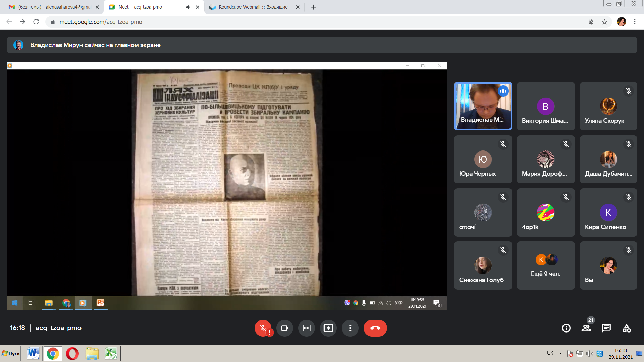The height and width of the screenshot is (362, 644).
Task: Show the participants list
Action: [x=586, y=328]
